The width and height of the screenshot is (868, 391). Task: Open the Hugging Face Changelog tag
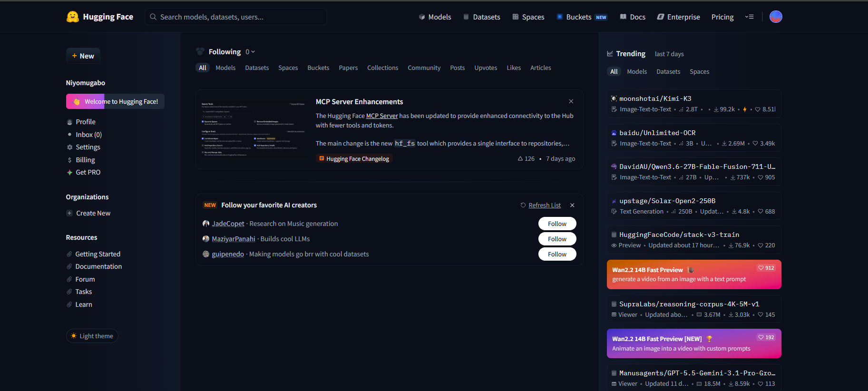point(354,159)
